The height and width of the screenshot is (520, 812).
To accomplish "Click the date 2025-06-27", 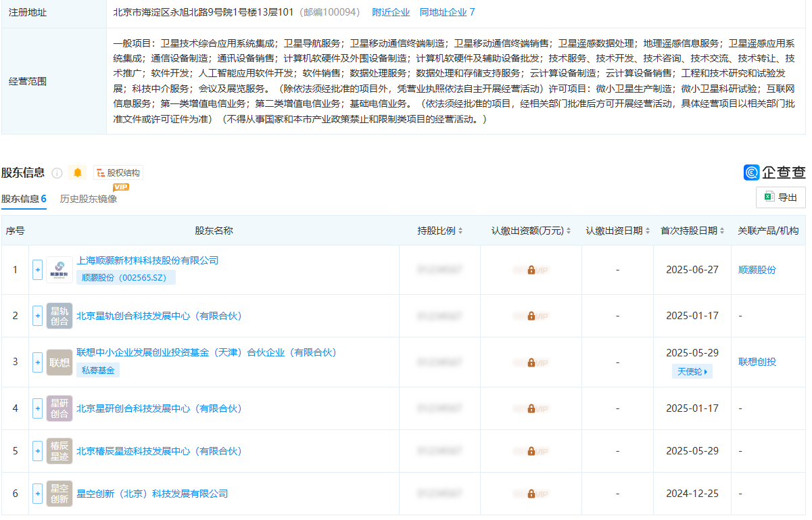I will [692, 270].
